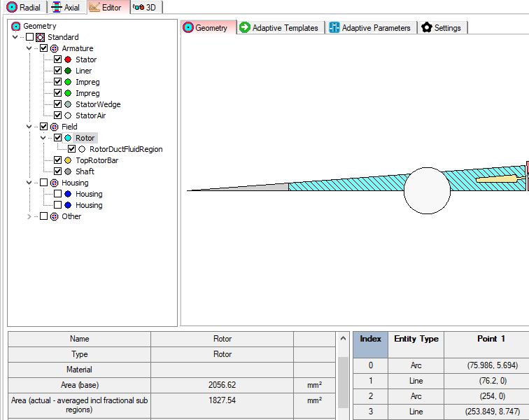Click the cyan Rotor color dot

pyautogui.click(x=68, y=138)
